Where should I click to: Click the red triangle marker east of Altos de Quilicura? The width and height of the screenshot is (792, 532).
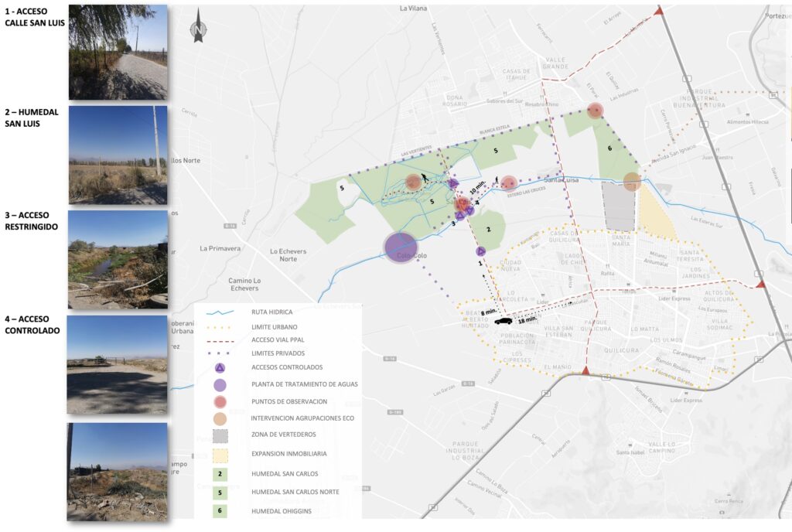pos(760,285)
